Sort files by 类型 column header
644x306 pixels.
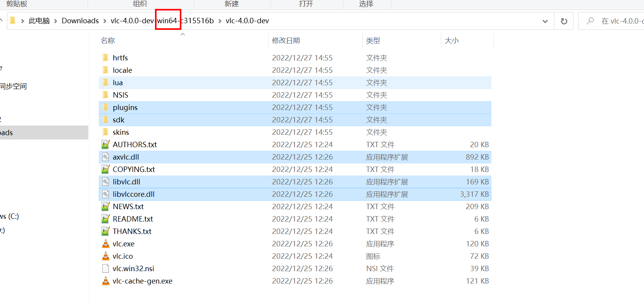[x=373, y=41]
